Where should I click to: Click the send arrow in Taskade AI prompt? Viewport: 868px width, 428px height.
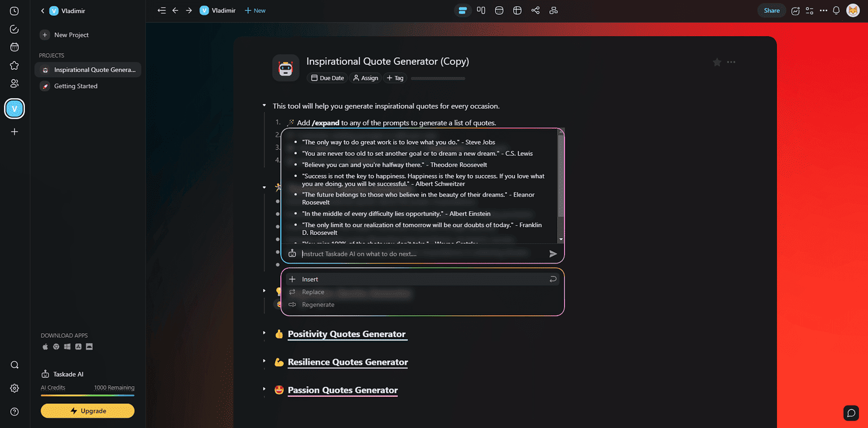click(x=553, y=254)
